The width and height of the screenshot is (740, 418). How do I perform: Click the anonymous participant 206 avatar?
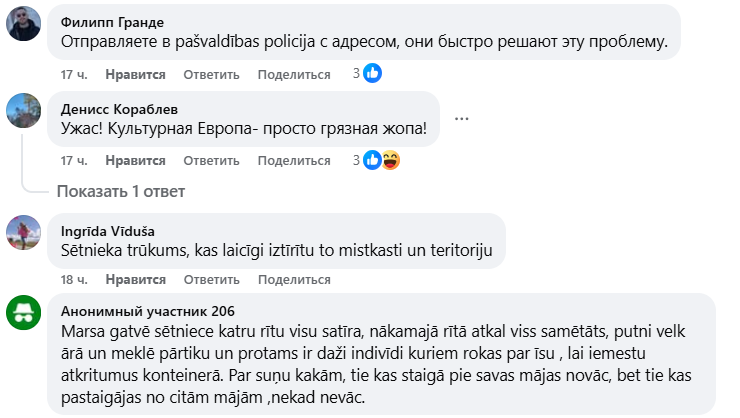24,311
